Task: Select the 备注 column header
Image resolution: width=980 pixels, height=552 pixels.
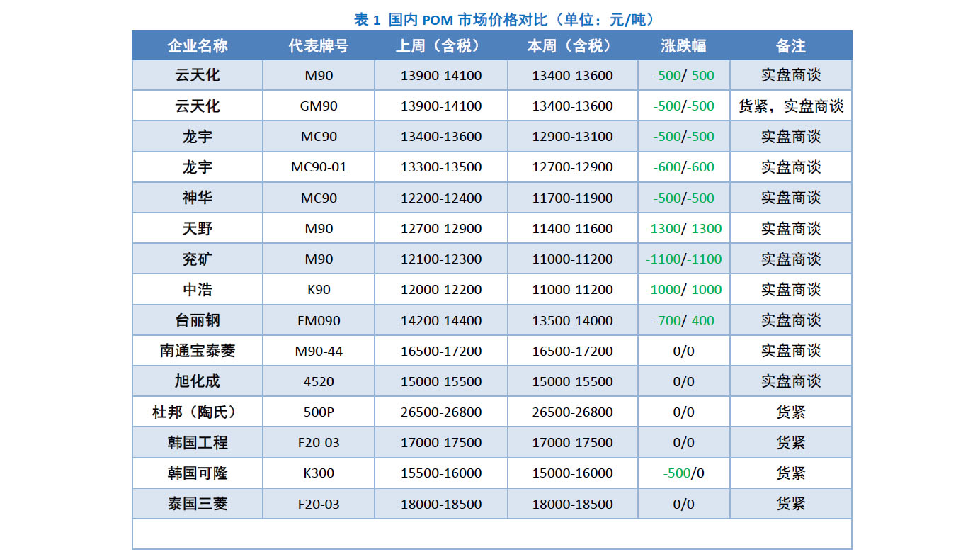Action: [791, 46]
